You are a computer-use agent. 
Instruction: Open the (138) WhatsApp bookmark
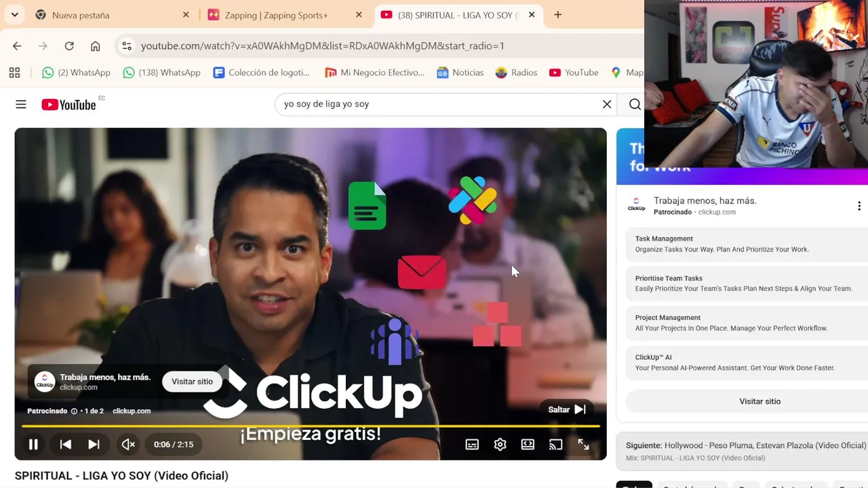161,73
